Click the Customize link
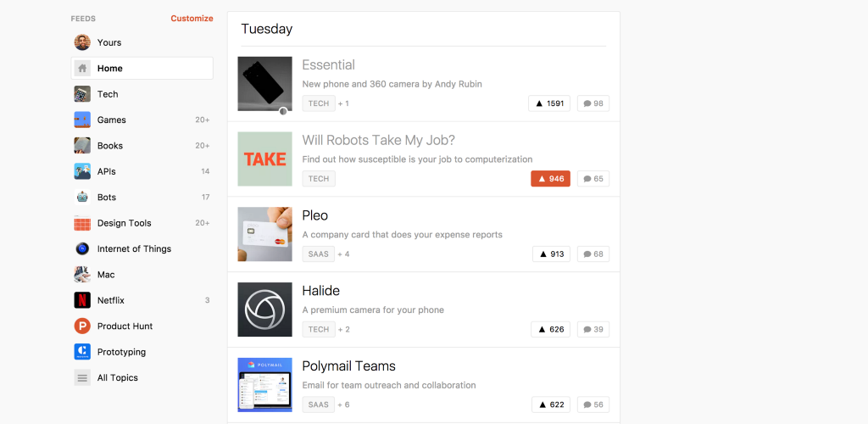The width and height of the screenshot is (868, 424). pyautogui.click(x=192, y=18)
